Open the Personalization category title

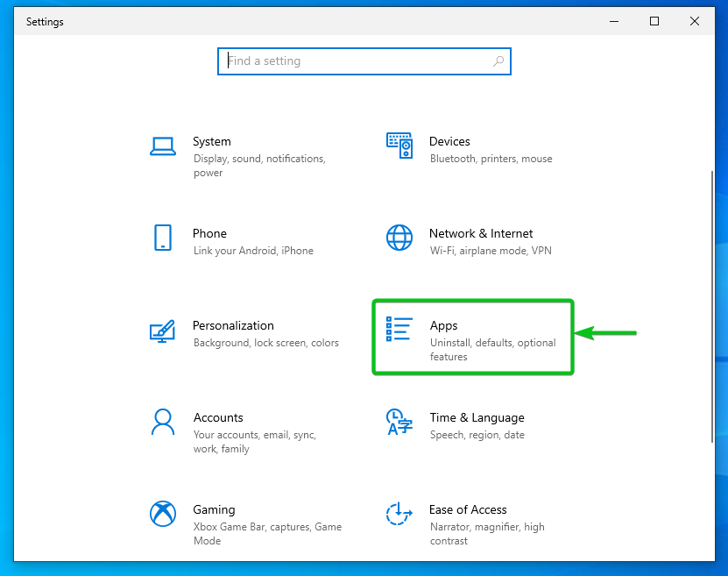(233, 325)
